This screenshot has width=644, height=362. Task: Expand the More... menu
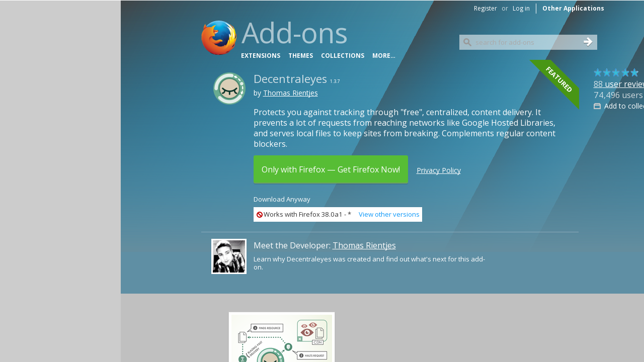384,56
